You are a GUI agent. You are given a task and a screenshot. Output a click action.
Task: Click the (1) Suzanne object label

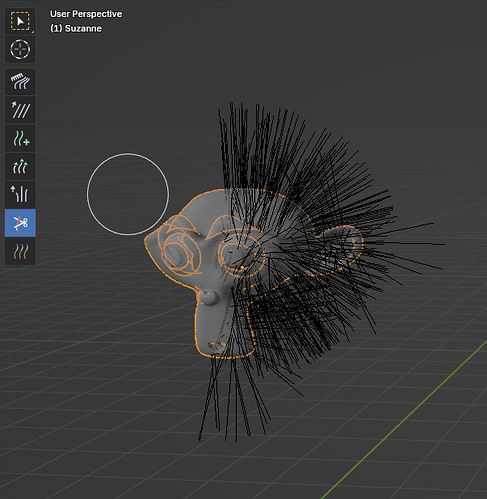76,29
